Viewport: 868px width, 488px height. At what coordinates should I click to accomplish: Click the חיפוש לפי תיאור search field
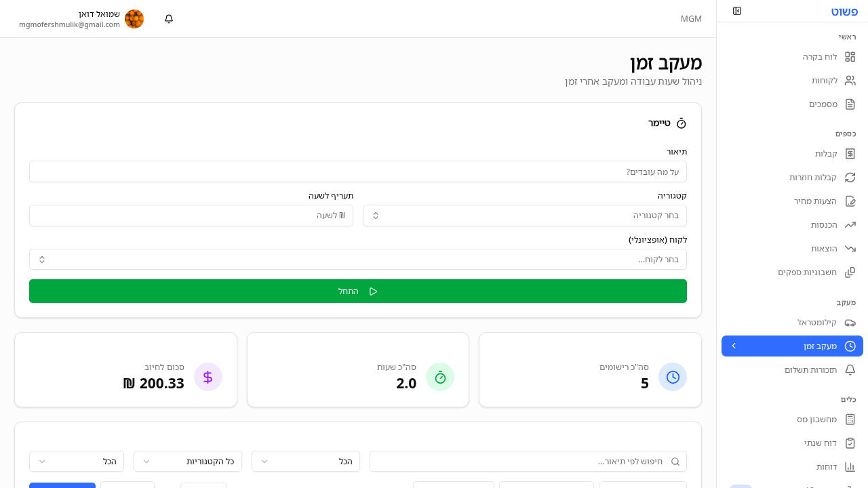click(x=528, y=461)
